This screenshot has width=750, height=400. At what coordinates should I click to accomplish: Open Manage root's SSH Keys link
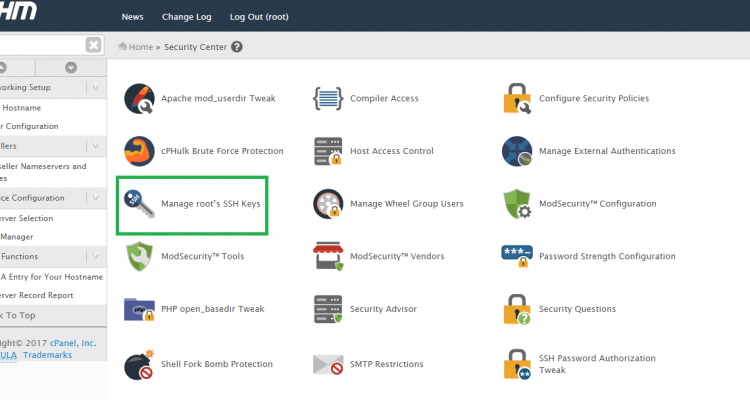(211, 204)
